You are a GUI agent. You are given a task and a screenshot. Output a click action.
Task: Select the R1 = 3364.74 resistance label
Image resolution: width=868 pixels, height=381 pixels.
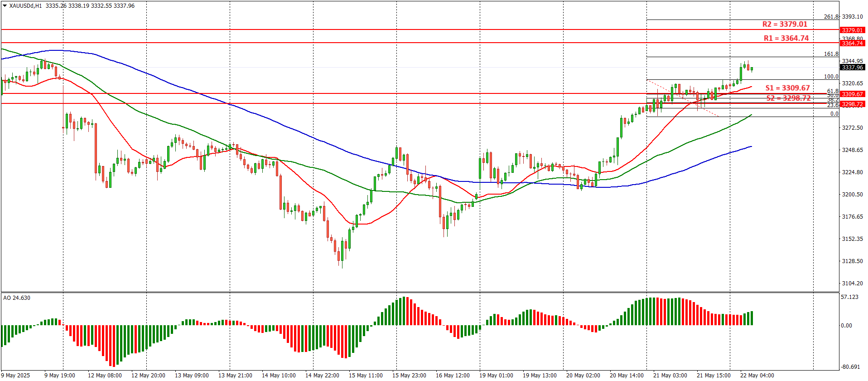pyautogui.click(x=786, y=38)
